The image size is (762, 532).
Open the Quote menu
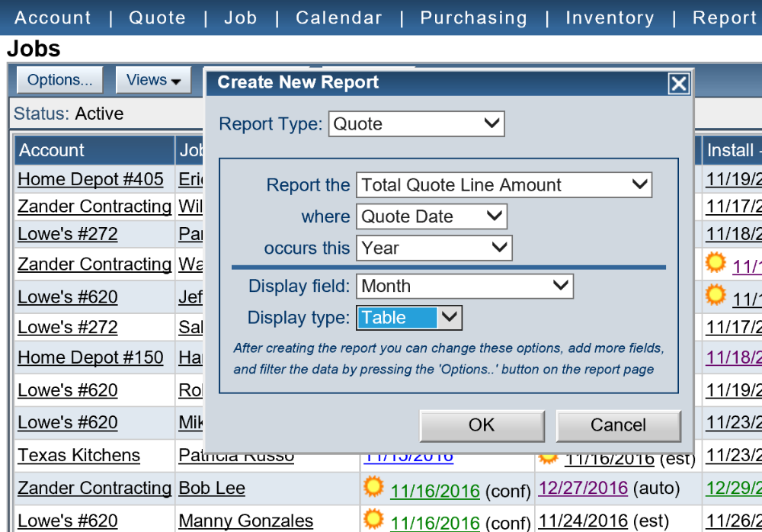point(158,18)
